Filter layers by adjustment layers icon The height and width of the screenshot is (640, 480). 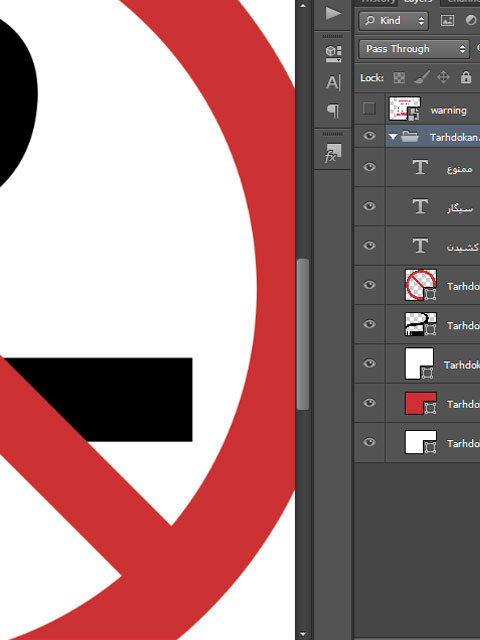click(x=471, y=20)
